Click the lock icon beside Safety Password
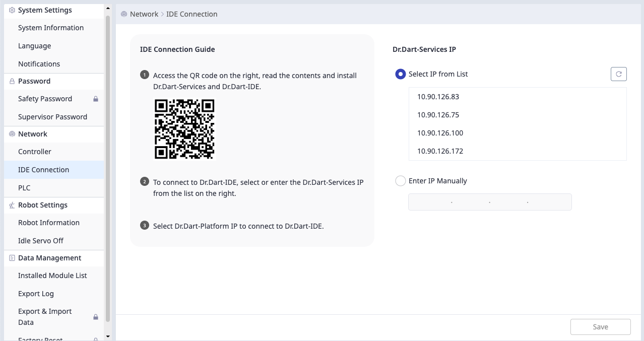The width and height of the screenshot is (644, 341). point(96,99)
